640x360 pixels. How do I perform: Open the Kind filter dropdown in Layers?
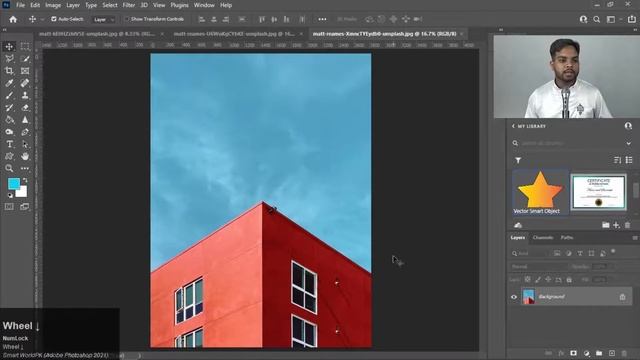531,253
